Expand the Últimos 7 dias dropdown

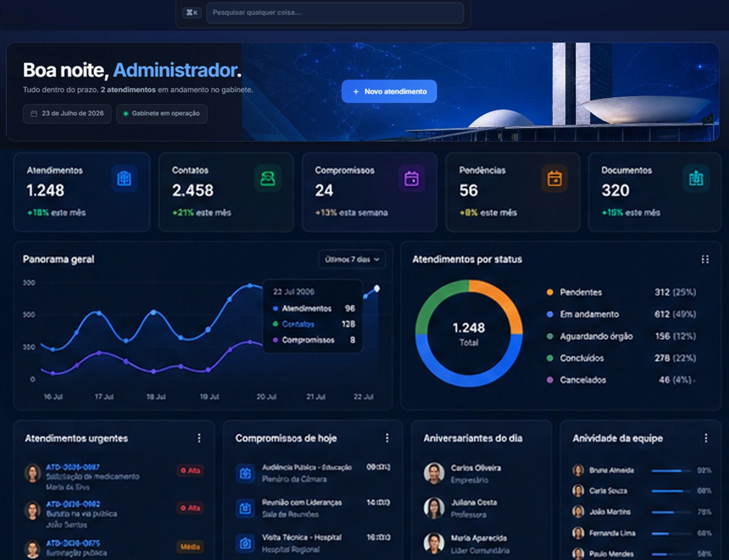(x=352, y=260)
